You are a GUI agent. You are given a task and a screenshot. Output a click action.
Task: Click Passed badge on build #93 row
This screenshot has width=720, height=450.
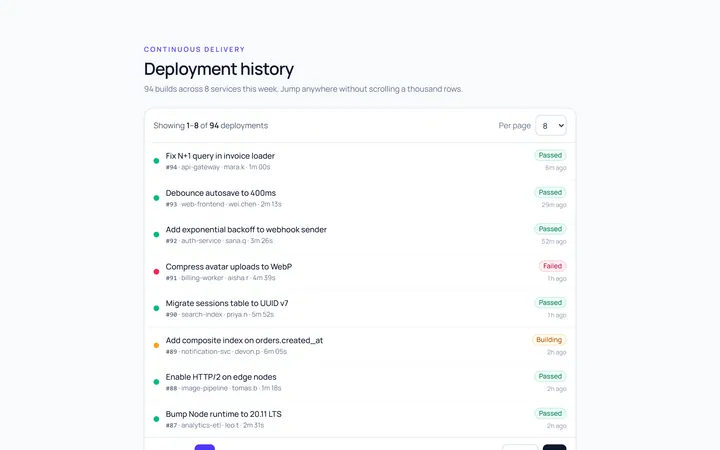click(550, 192)
